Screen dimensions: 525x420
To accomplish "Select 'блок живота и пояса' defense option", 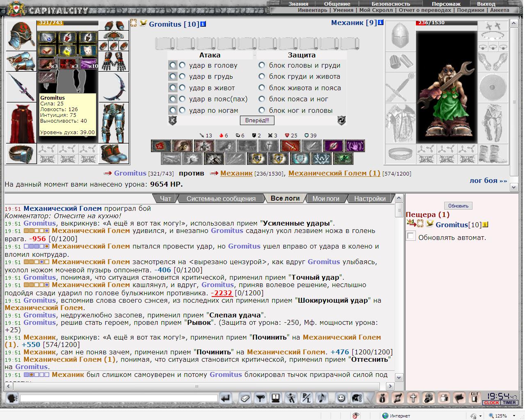I will [x=262, y=88].
